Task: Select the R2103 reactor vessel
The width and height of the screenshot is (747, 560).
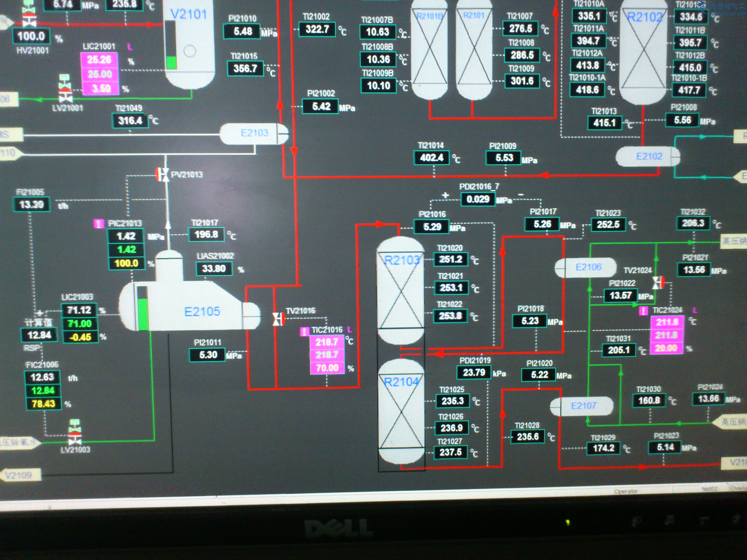Action: click(x=401, y=290)
